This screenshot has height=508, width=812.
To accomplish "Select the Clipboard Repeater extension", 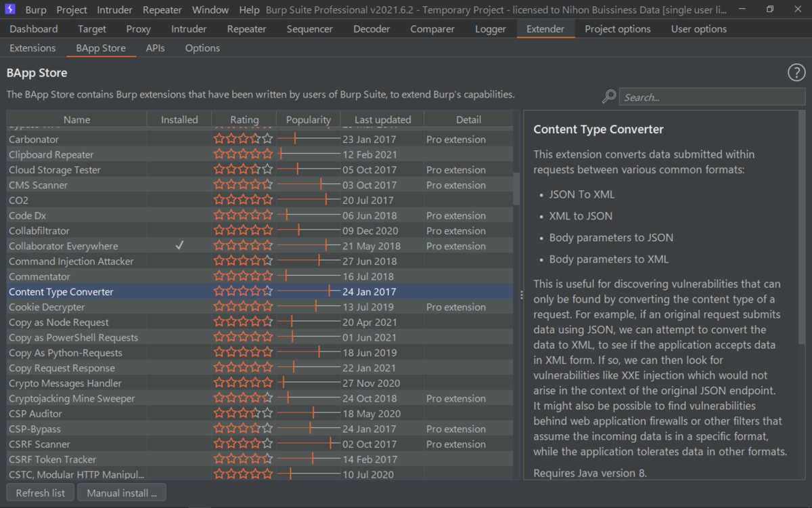I will pos(261,154).
